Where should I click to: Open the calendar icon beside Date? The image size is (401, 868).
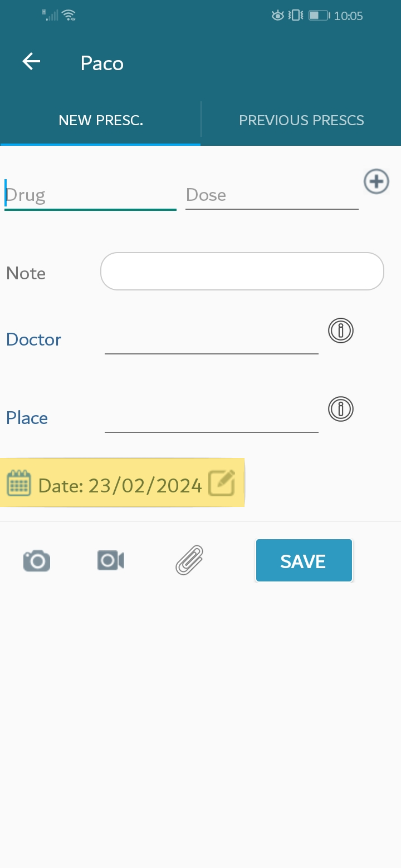(19, 483)
